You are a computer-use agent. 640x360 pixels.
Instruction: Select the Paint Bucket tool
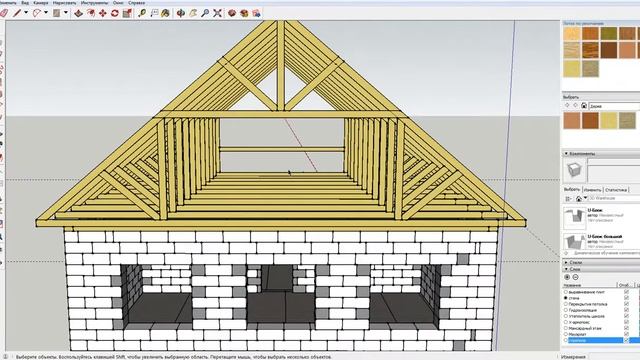pos(165,13)
